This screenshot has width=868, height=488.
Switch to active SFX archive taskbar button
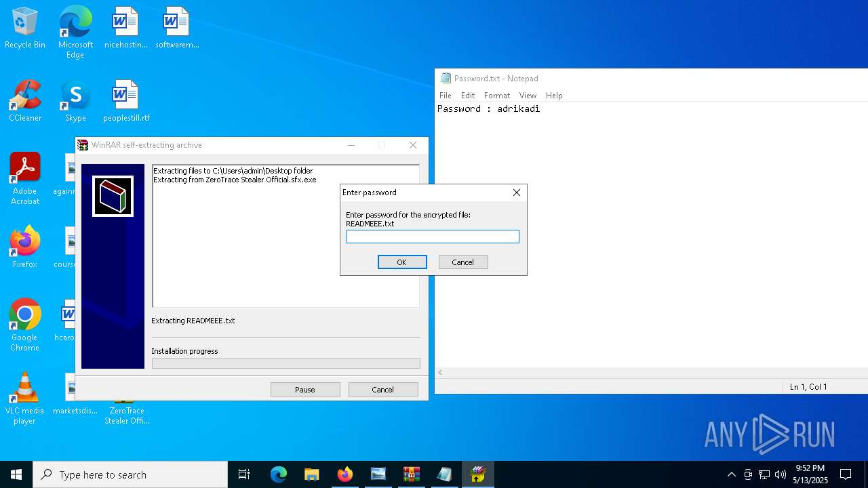coord(477,474)
